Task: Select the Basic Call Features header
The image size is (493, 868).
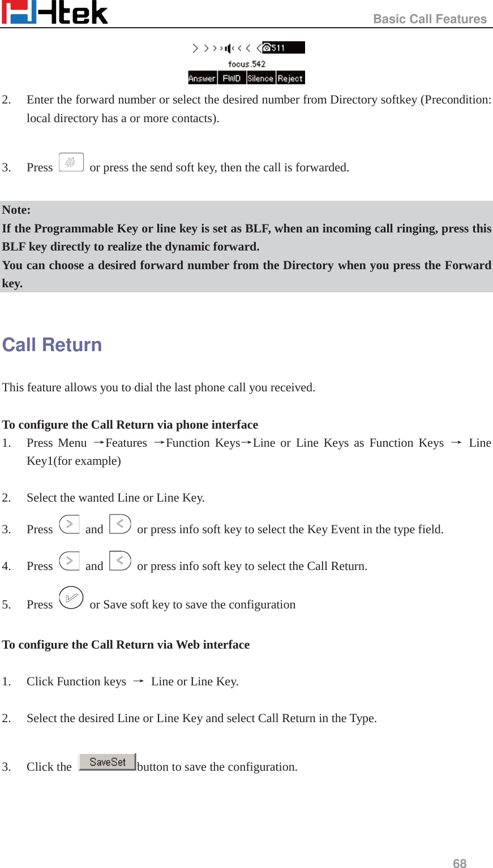Action: pyautogui.click(x=430, y=19)
